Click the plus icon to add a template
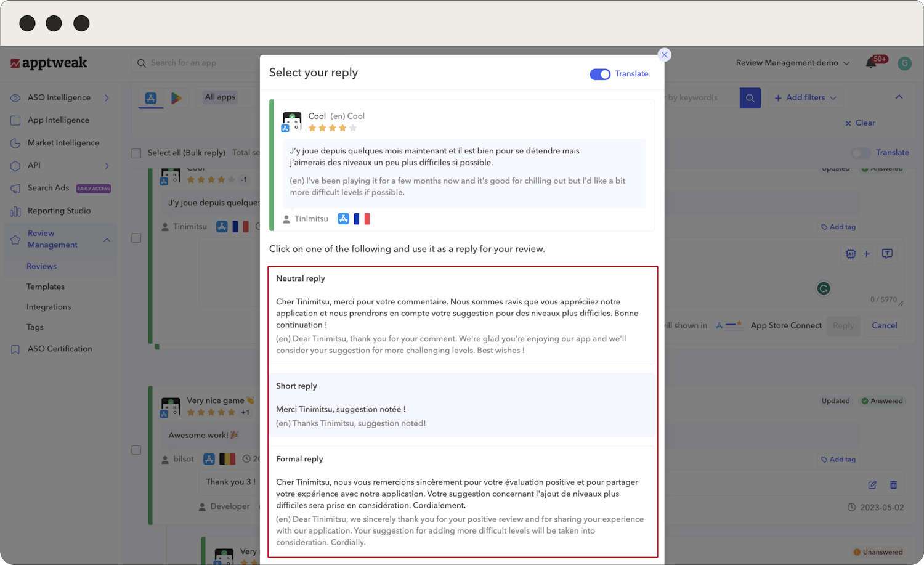The height and width of the screenshot is (565, 924). coord(866,254)
